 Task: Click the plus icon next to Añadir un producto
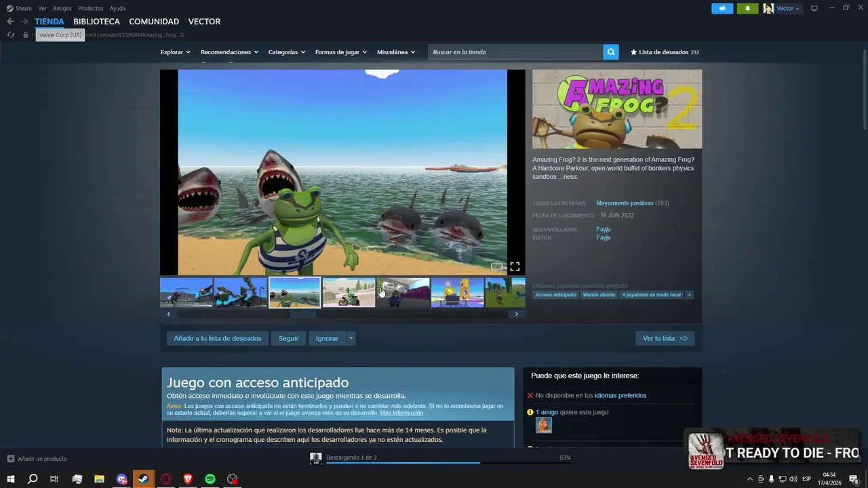point(10,459)
